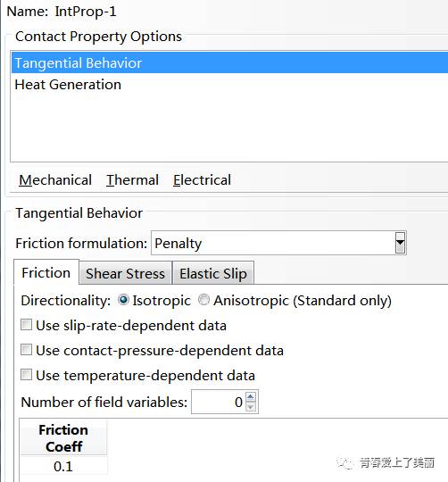Screen dimensions: 448x482
Task: Select Isotropic directionality radio button
Action: (123, 300)
